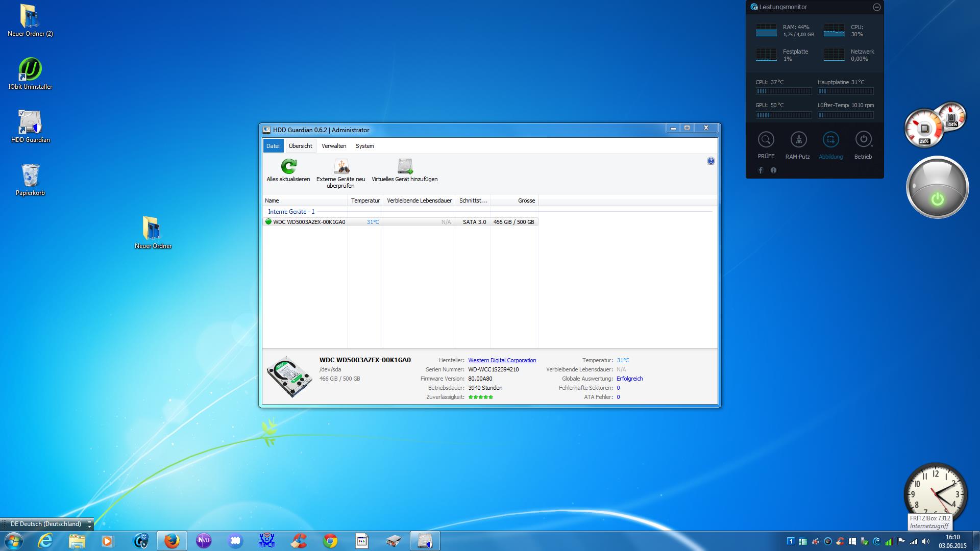This screenshot has height=551, width=980.
Task: Open the Papierkorb recycle bin
Action: (30, 180)
